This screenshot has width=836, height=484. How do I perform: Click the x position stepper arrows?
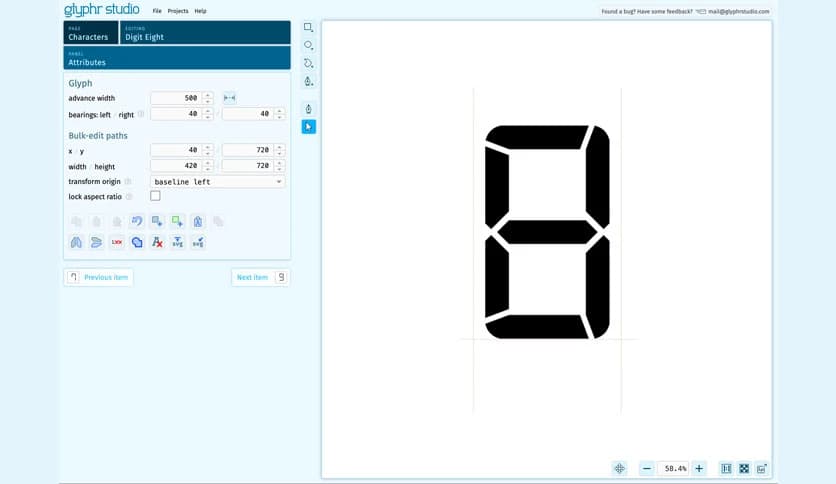pyautogui.click(x=208, y=150)
